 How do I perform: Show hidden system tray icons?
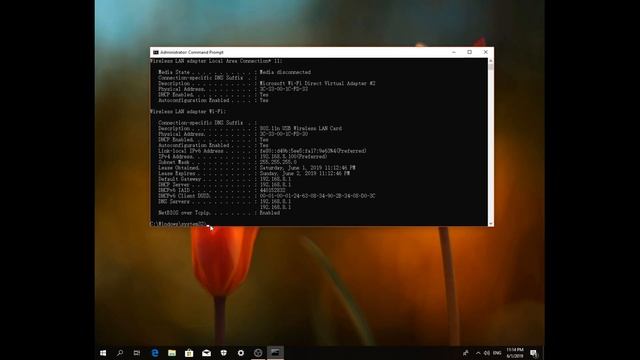[x=478, y=353]
